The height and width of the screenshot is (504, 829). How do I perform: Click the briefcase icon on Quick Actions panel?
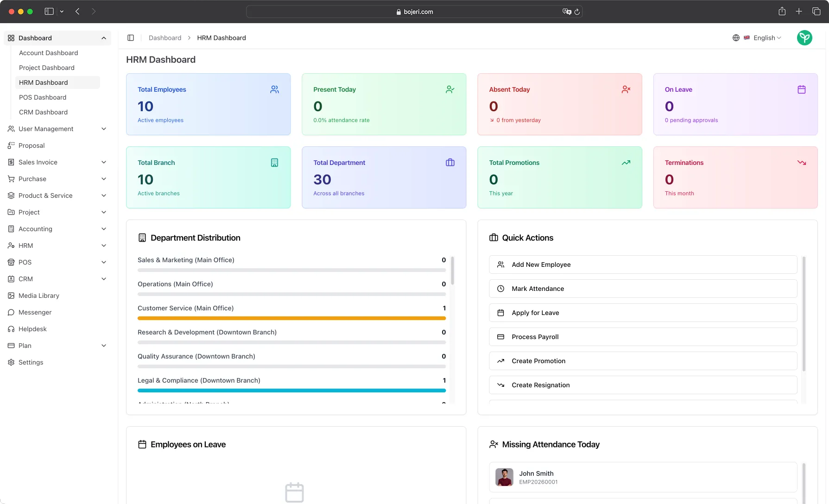(x=494, y=237)
